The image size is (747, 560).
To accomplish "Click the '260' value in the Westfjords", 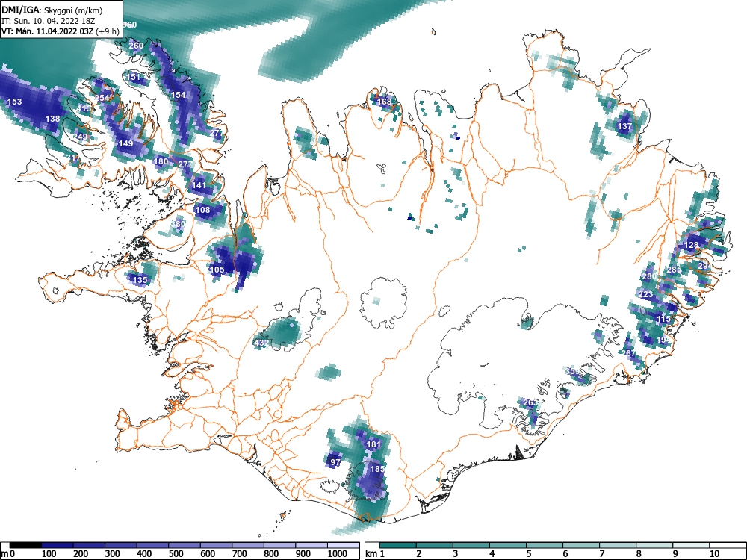I will click(136, 46).
